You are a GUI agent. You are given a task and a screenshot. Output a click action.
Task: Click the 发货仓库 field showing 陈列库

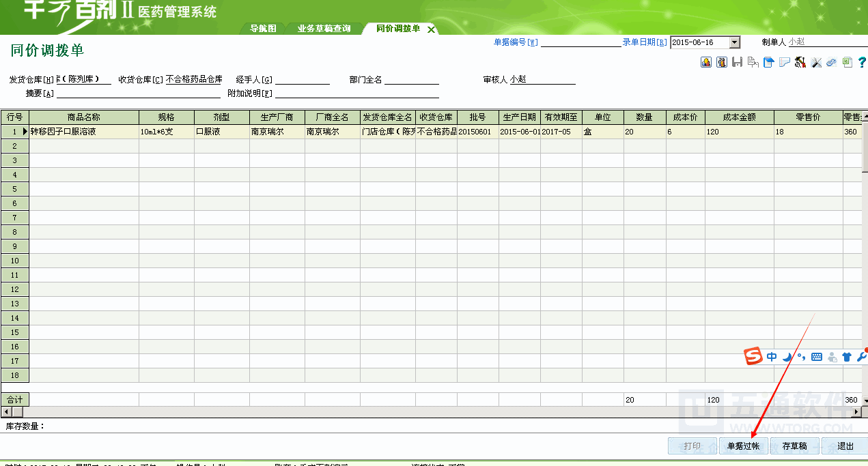pyautogui.click(x=83, y=79)
